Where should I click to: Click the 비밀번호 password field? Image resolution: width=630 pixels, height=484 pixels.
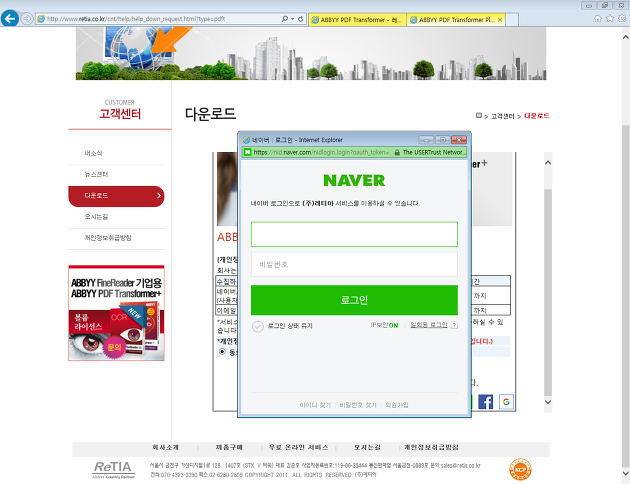coord(354,264)
